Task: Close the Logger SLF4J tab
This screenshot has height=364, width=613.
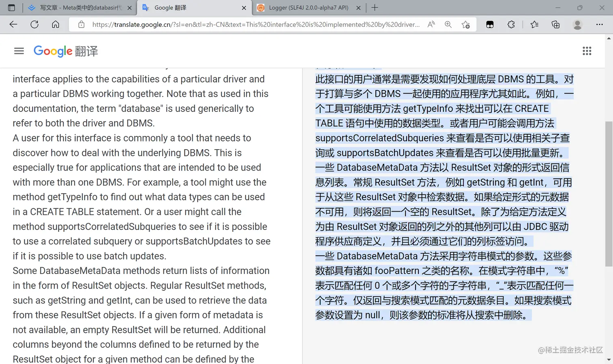Action: pyautogui.click(x=358, y=8)
